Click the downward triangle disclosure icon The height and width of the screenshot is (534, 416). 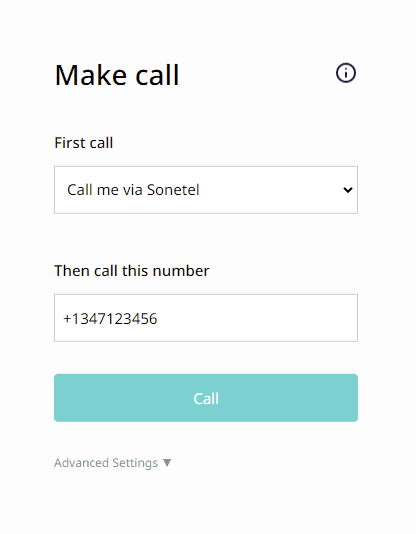point(167,462)
